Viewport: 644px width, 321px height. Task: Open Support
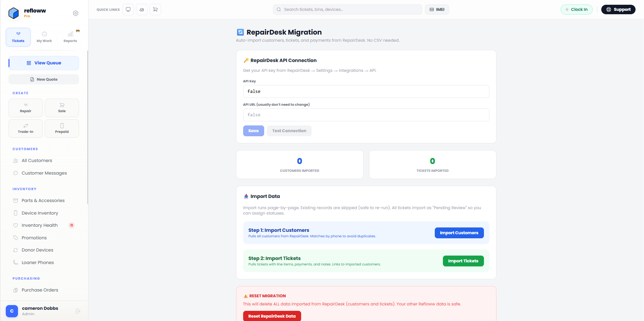pyautogui.click(x=618, y=9)
